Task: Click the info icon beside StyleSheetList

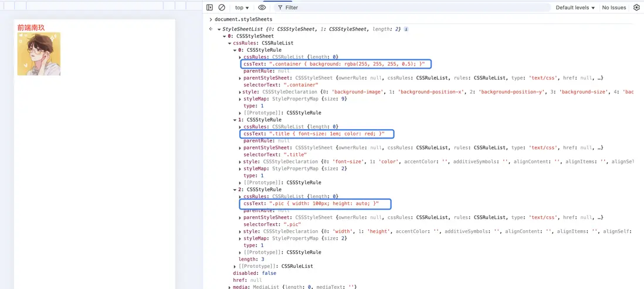Action: pyautogui.click(x=406, y=29)
